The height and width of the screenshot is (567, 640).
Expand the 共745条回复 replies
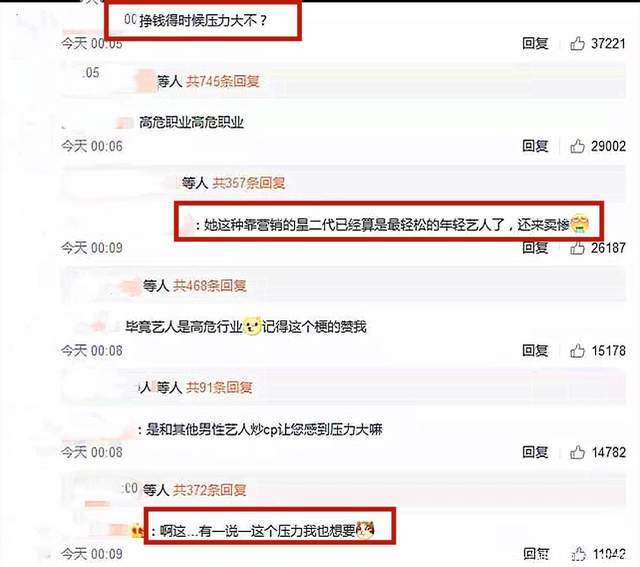click(223, 81)
